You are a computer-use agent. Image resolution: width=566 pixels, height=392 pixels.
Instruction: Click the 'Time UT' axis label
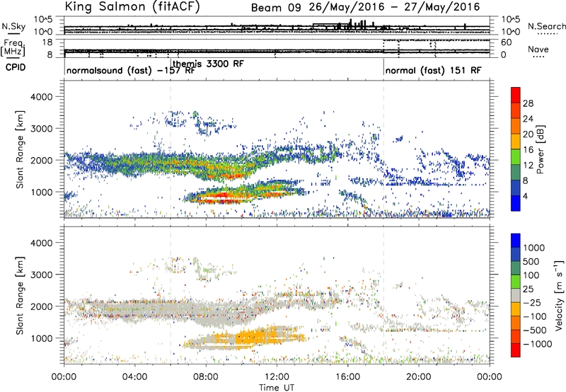pyautogui.click(x=277, y=388)
